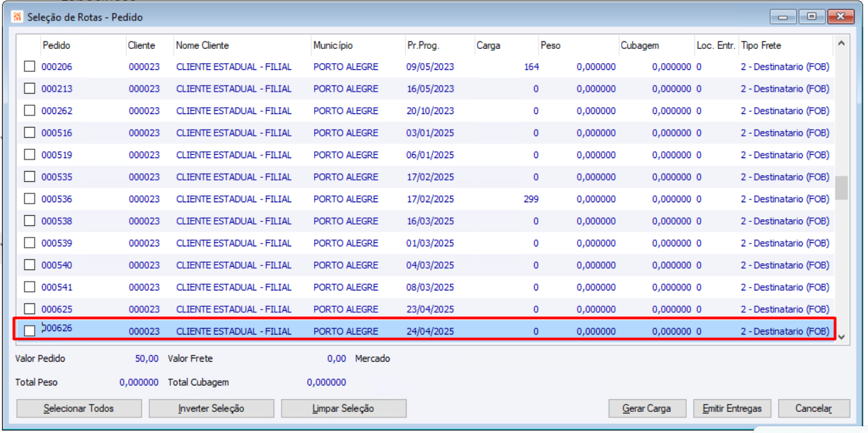Sort by the Pr.Prog. column header
The height and width of the screenshot is (433, 868).
tap(439, 45)
